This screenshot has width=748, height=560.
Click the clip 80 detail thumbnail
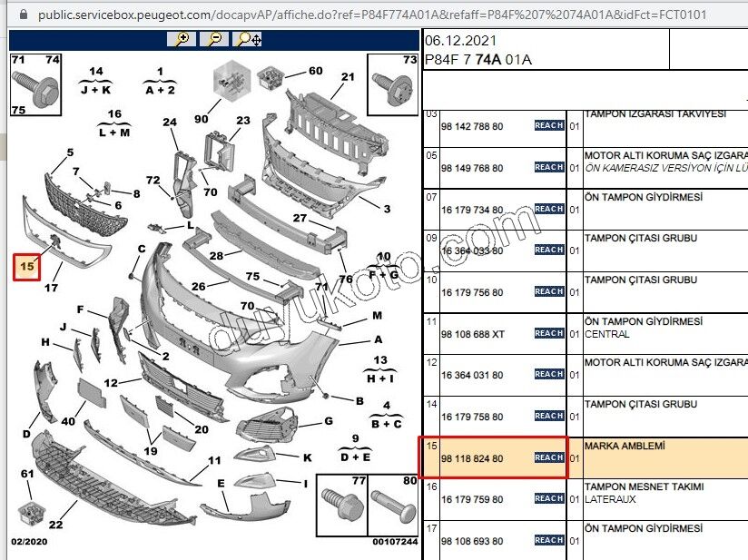[x=392, y=506]
